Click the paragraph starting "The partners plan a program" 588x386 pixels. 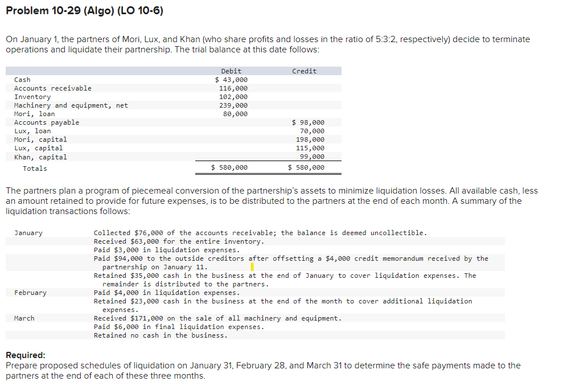(x=272, y=201)
